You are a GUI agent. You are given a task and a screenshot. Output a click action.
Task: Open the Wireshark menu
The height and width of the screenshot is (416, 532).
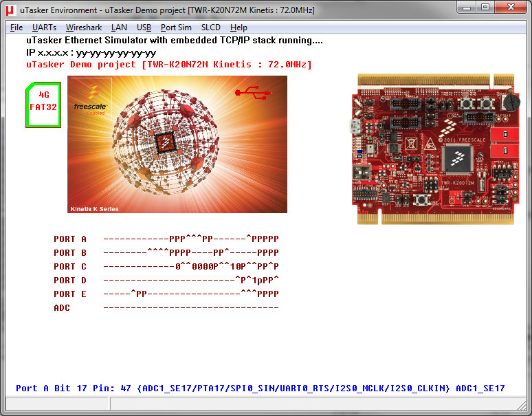coord(83,28)
